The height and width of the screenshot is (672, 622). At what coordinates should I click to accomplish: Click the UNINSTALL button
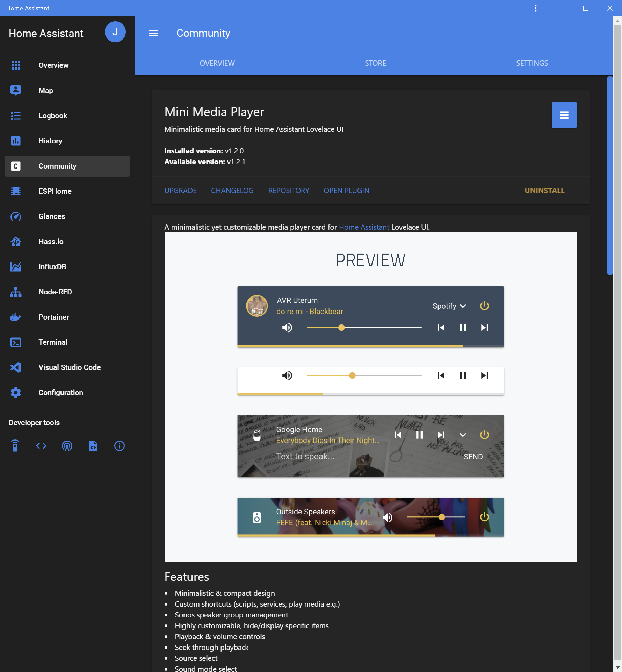coord(544,191)
